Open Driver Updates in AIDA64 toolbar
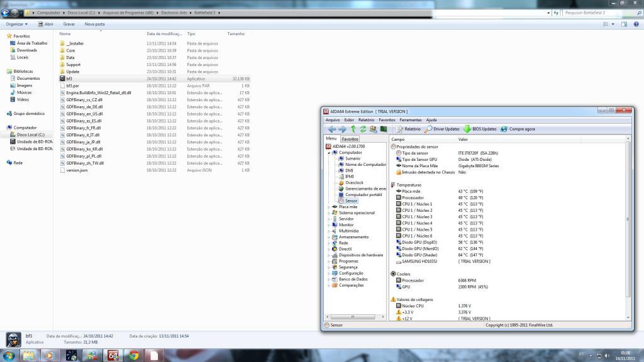 [x=442, y=129]
